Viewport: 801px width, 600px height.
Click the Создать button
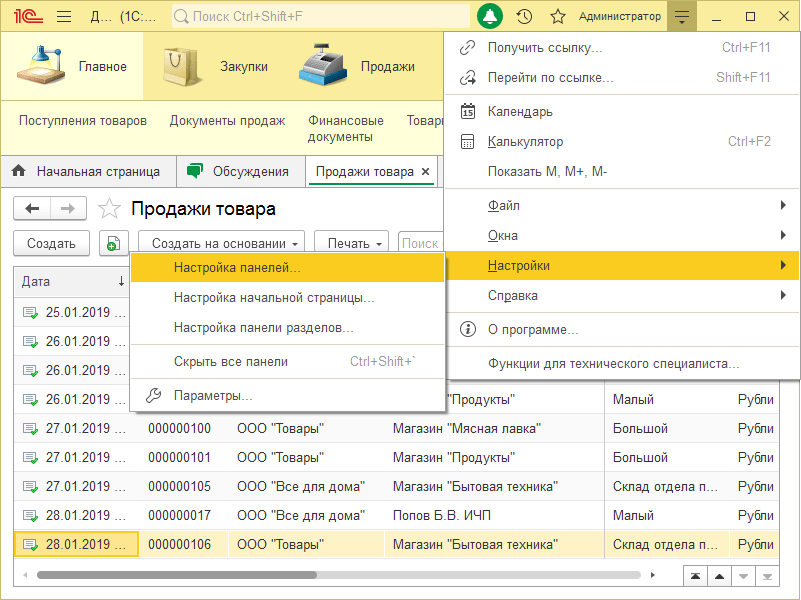(51, 243)
